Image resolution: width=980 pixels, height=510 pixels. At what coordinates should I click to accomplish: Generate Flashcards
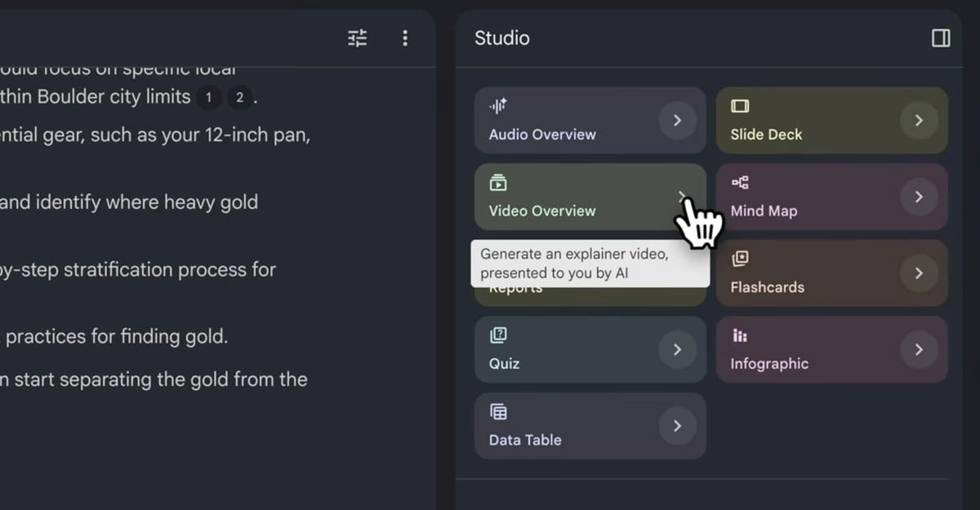(x=831, y=273)
